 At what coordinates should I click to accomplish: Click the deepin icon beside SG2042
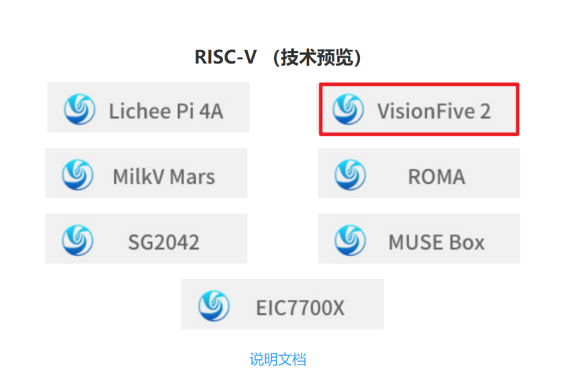(x=77, y=240)
